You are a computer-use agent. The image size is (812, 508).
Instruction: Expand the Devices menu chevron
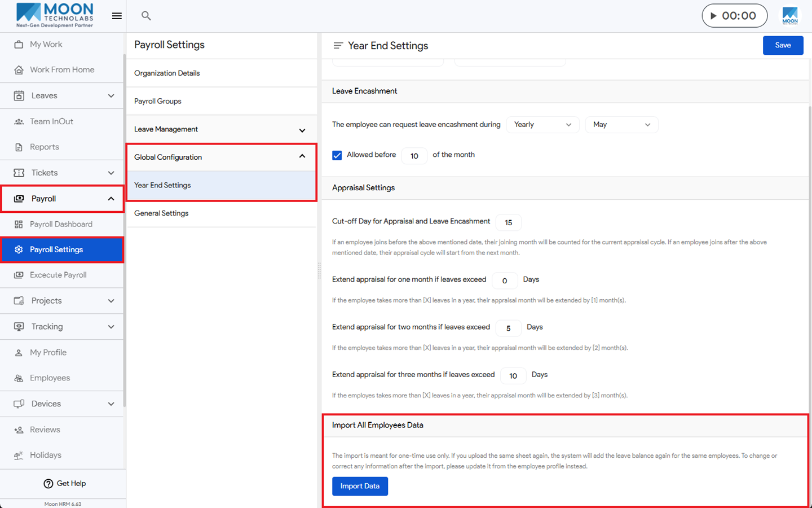pyautogui.click(x=111, y=404)
